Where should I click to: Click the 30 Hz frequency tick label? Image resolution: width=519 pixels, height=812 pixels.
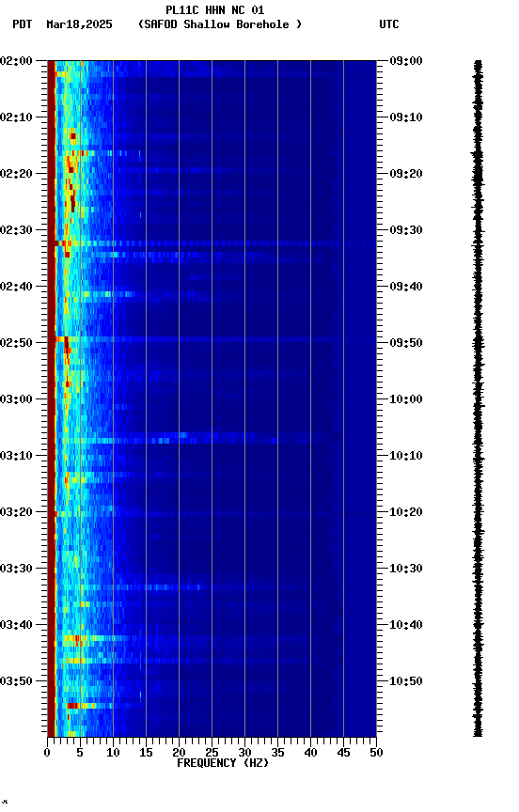pyautogui.click(x=244, y=753)
